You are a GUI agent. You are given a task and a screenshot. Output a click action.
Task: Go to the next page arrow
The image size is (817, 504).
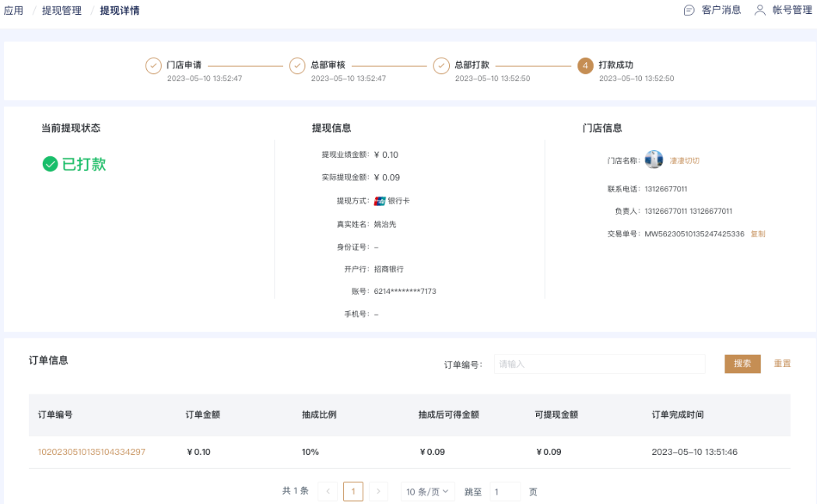(378, 492)
